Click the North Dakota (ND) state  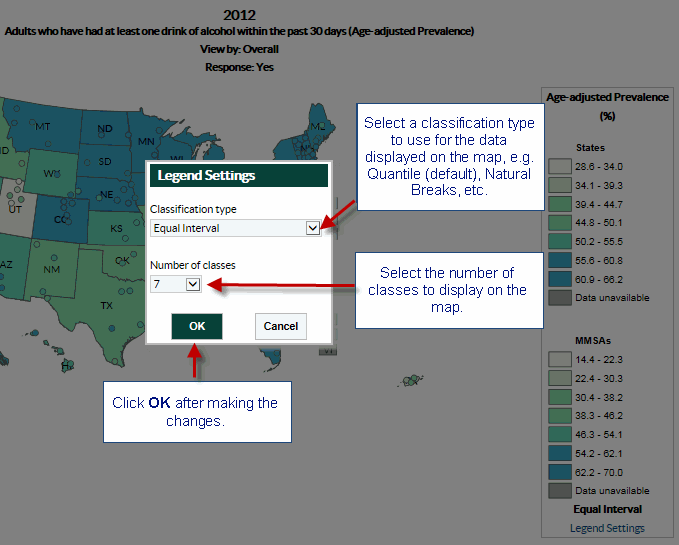104,129
